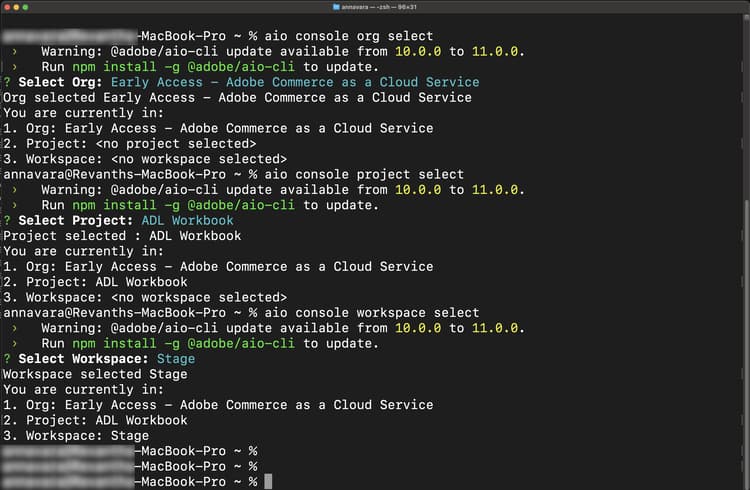Click the 'Project selected : ADL Workbook' line
Screen dimensions: 750x490
coord(122,236)
